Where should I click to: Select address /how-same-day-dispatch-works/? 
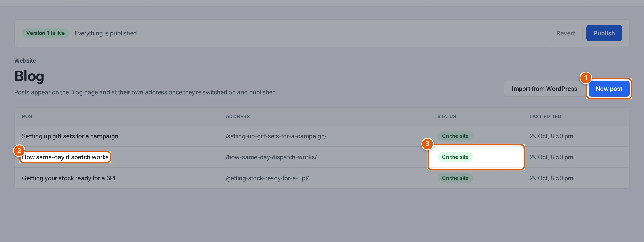pos(271,157)
